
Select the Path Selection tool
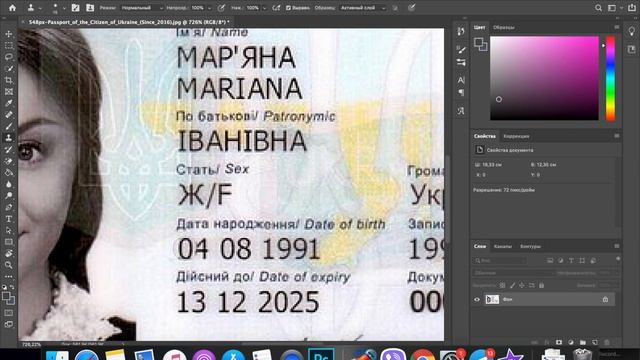(9, 230)
